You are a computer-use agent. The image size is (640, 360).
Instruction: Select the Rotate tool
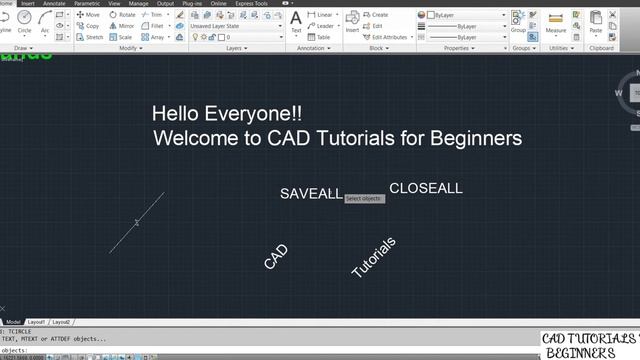[122, 15]
